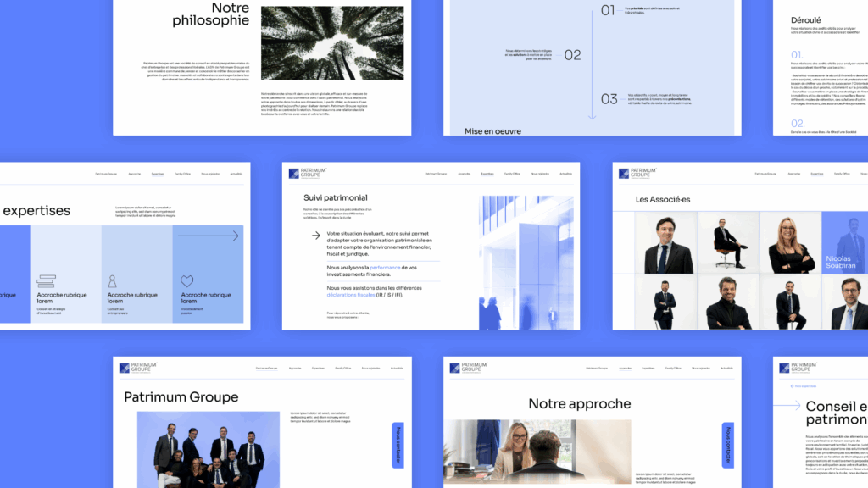Follow the déclarations fiscales link
This screenshot has height=488, width=868.
[350, 295]
